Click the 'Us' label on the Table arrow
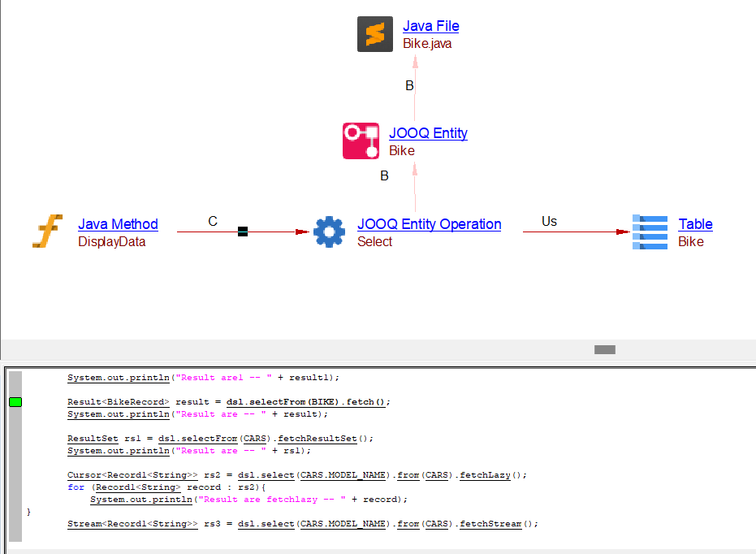Image resolution: width=756 pixels, height=554 pixels. click(549, 221)
